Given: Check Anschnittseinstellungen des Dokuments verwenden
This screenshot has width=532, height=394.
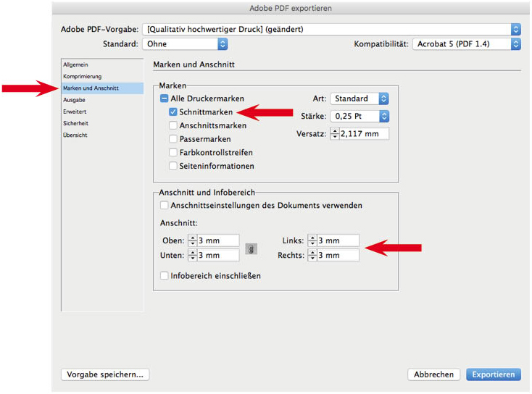Looking at the screenshot, I should tap(164, 206).
